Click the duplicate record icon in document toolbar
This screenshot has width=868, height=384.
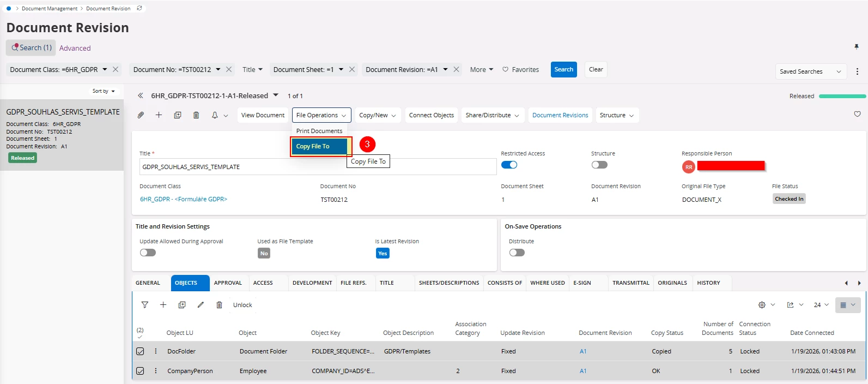pos(178,115)
